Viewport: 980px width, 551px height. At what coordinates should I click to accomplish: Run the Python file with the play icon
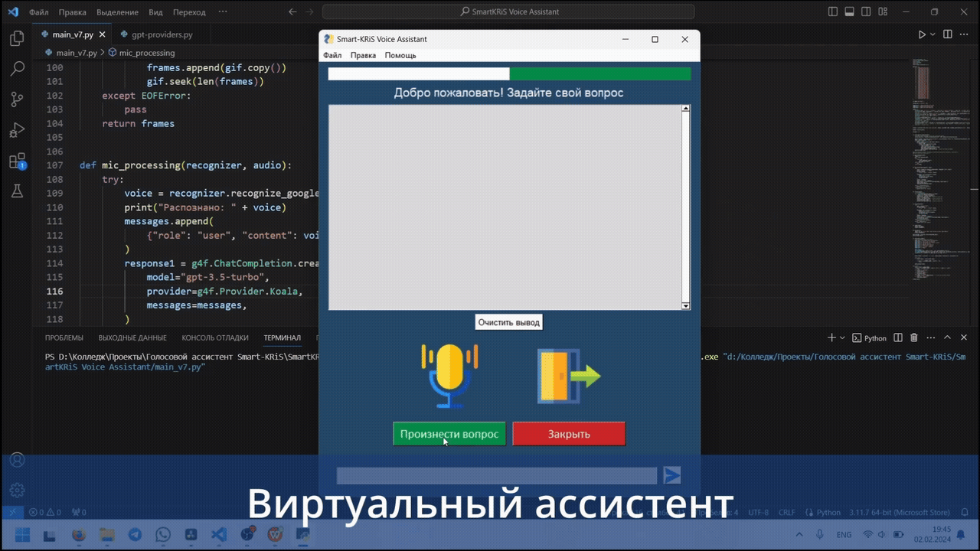click(922, 34)
